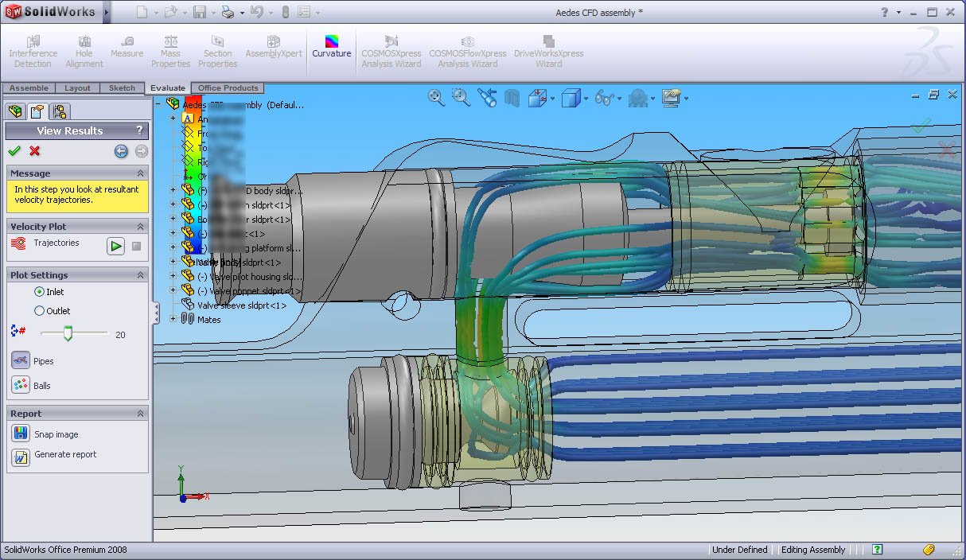
Task: Click the SolidWorks logo
Action: click(51, 12)
